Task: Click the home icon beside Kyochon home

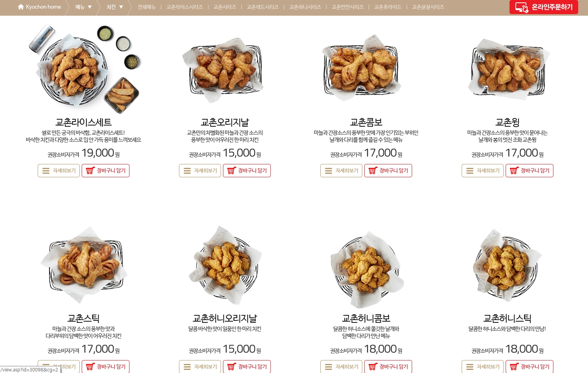Action: pyautogui.click(x=21, y=7)
